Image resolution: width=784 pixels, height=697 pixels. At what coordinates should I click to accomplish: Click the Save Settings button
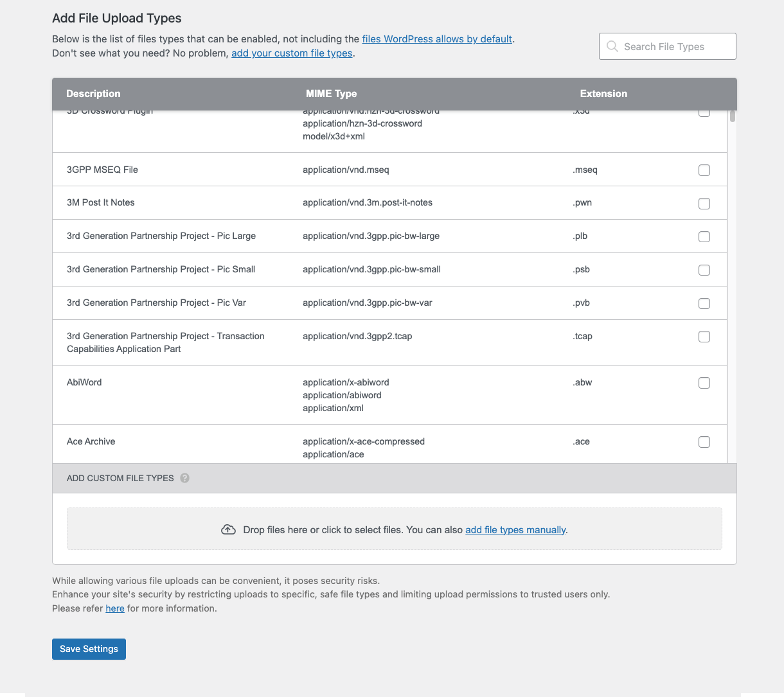point(89,649)
